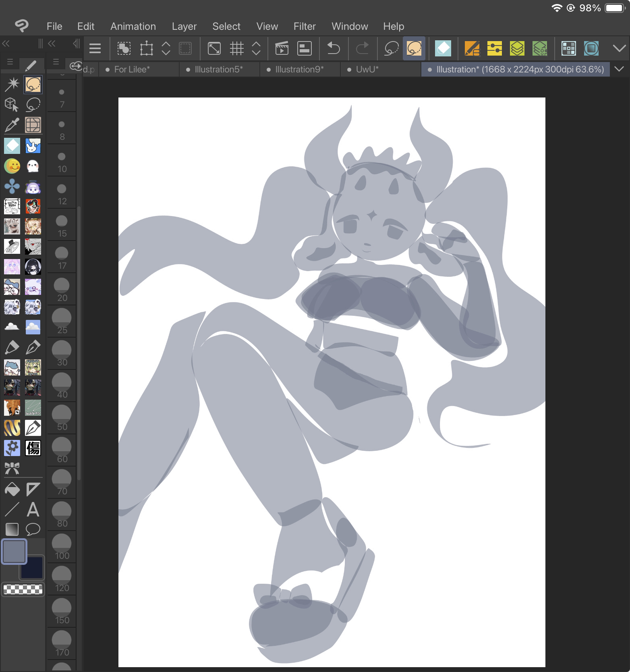This screenshot has height=672, width=630.
Task: Switch to the UwU* canvas tab
Action: tap(367, 69)
